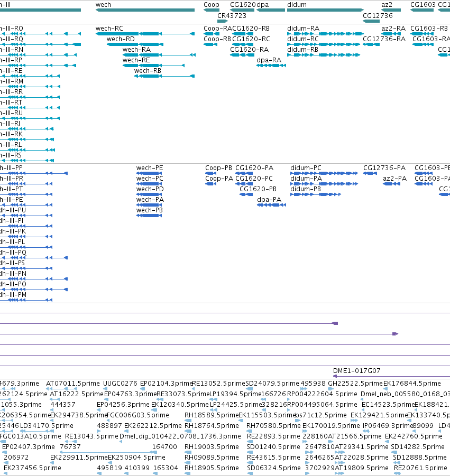This screenshot has width=450, height=476.
Task: Select the dpa-PA protein label
Action: coord(269,200)
